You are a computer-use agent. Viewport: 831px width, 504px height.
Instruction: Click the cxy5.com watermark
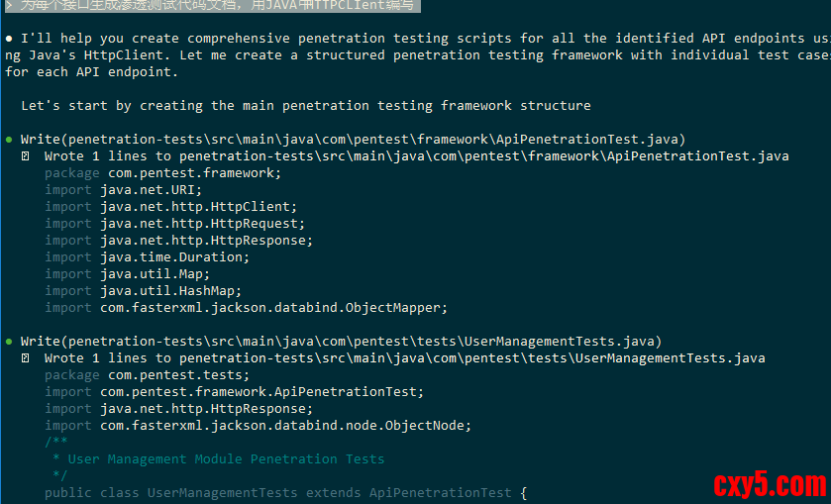(x=769, y=485)
